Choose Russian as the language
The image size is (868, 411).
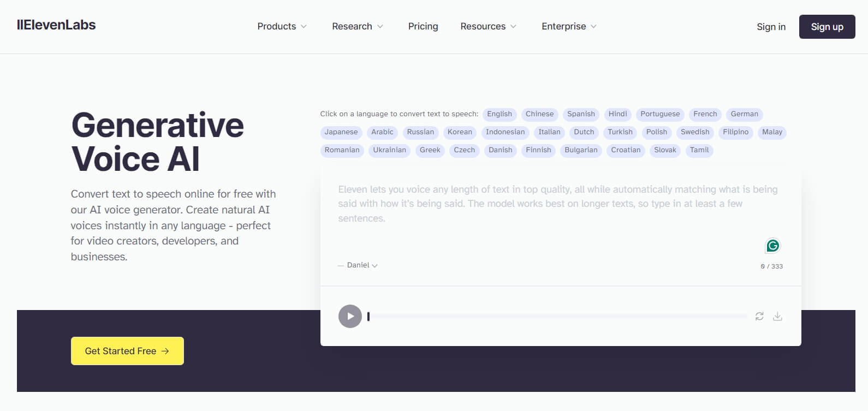pyautogui.click(x=420, y=132)
